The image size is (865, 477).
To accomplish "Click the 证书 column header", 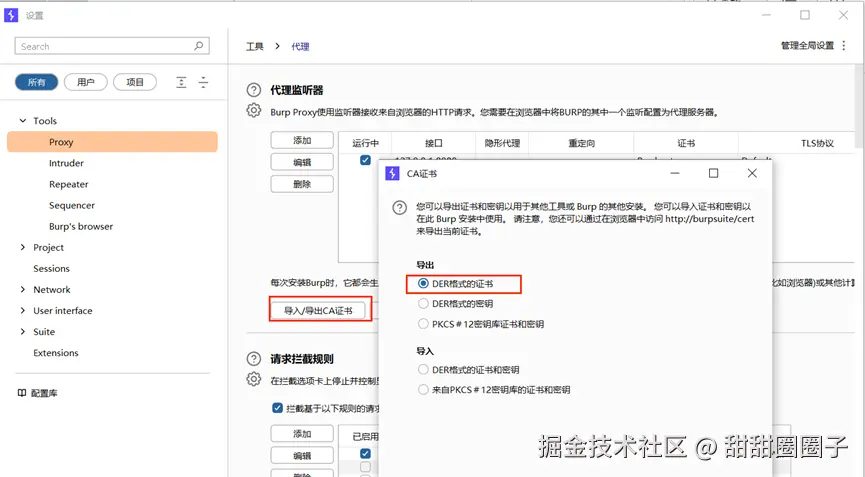I will pyautogui.click(x=686, y=143).
